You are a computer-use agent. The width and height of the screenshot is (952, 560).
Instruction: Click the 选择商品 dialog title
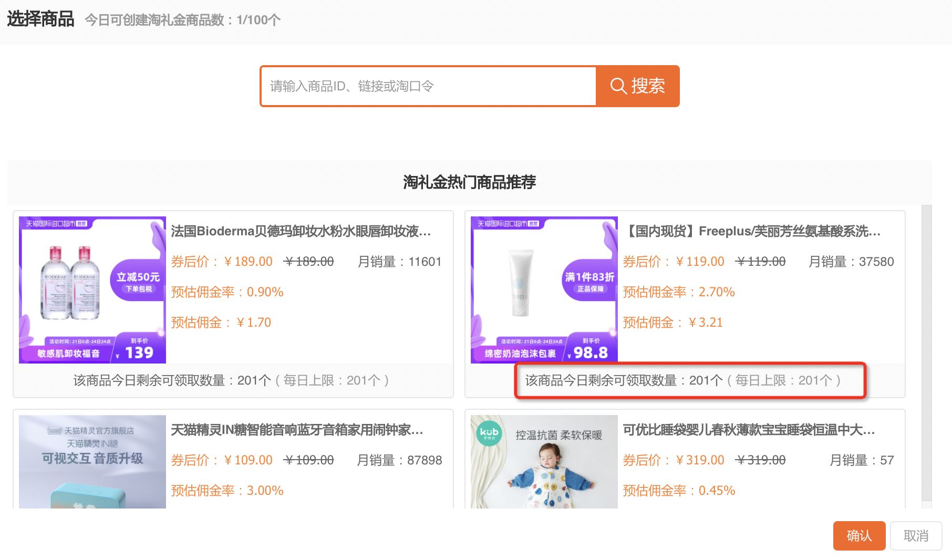[40, 19]
